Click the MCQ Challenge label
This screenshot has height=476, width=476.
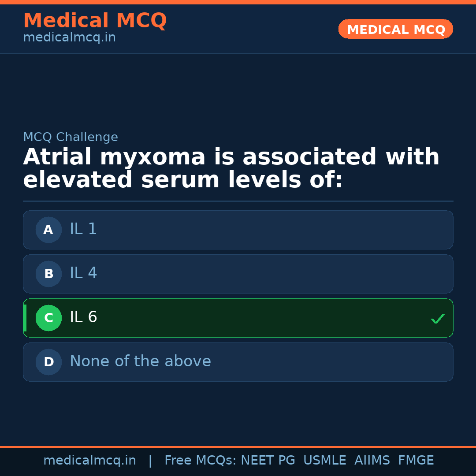(71, 137)
